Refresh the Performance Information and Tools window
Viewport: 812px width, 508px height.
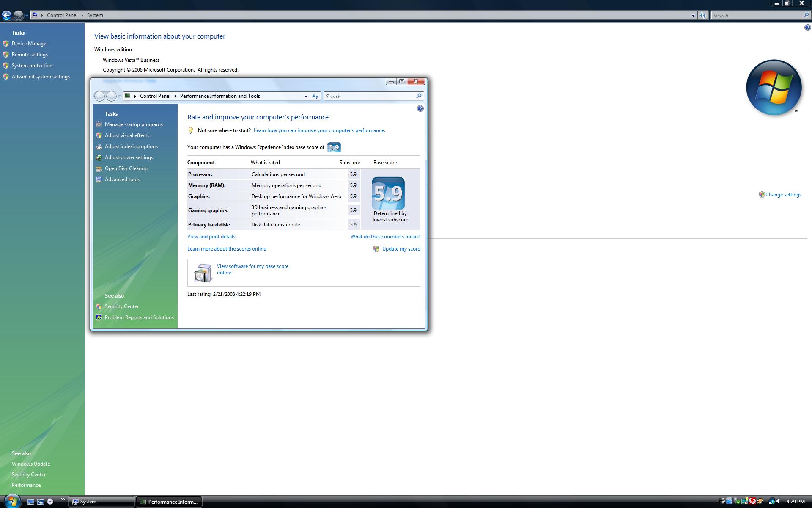[x=315, y=97]
